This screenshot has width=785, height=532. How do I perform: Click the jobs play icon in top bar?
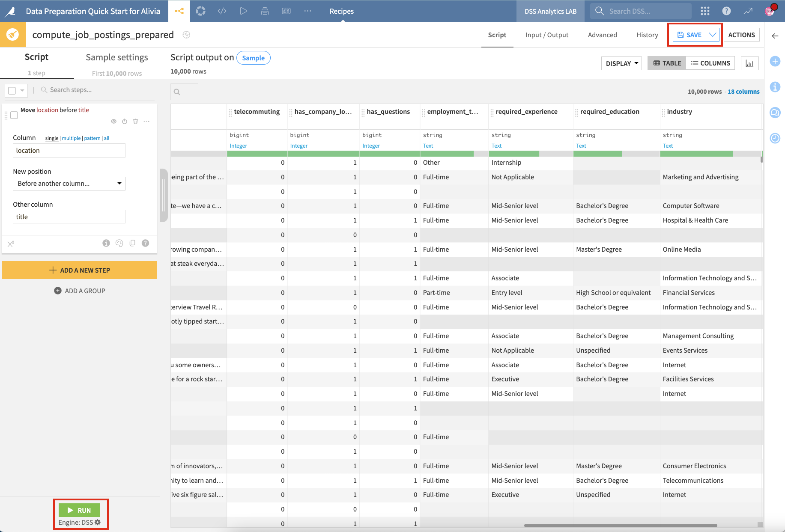pos(243,11)
